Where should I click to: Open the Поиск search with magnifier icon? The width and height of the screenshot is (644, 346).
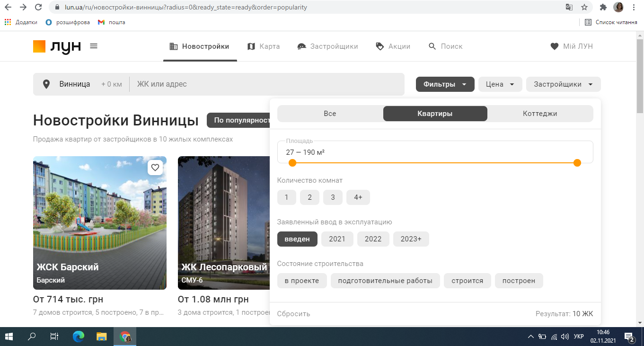[445, 46]
